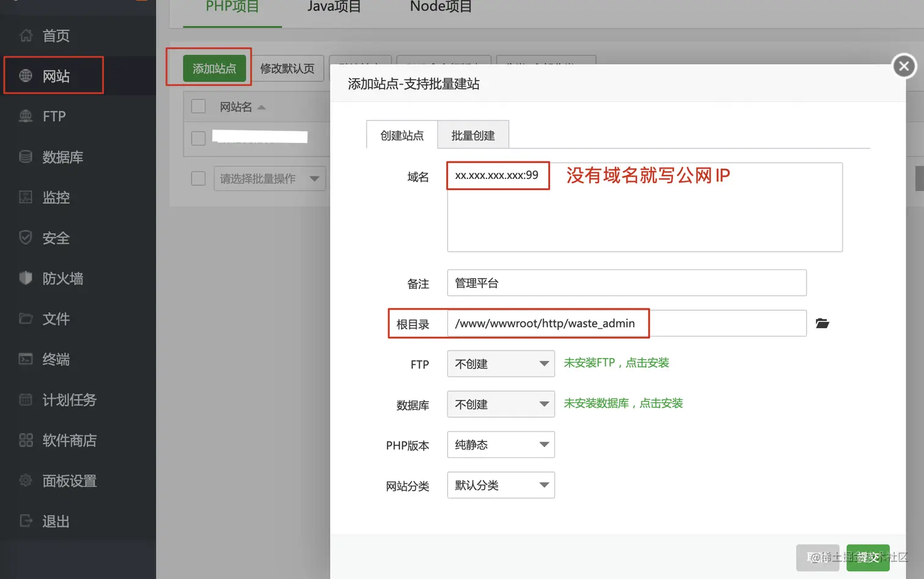This screenshot has height=579, width=924.
Task: Check the box for the redacted site row
Action: (x=198, y=138)
